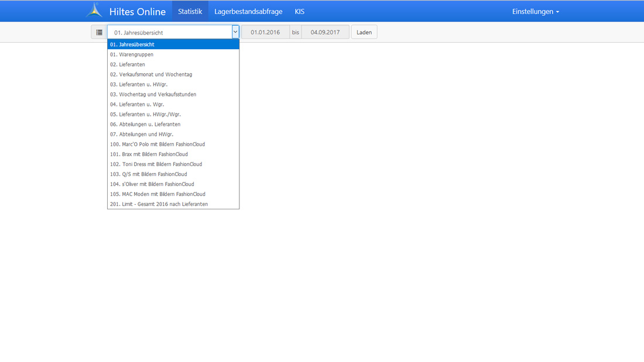Select the '01. Warengruppen' option
The image size is (644, 362).
tap(132, 54)
